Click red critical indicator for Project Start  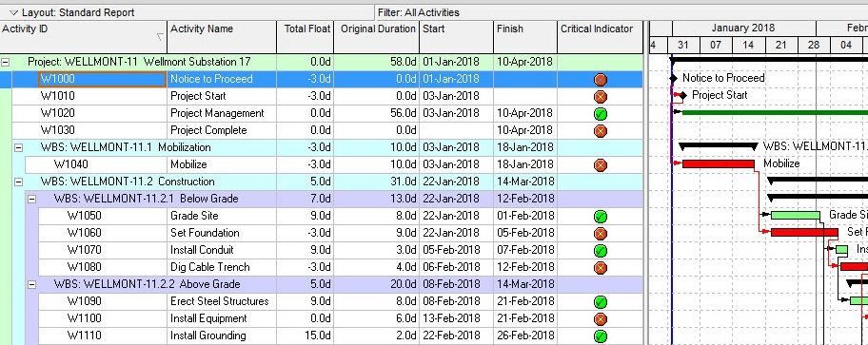(600, 97)
